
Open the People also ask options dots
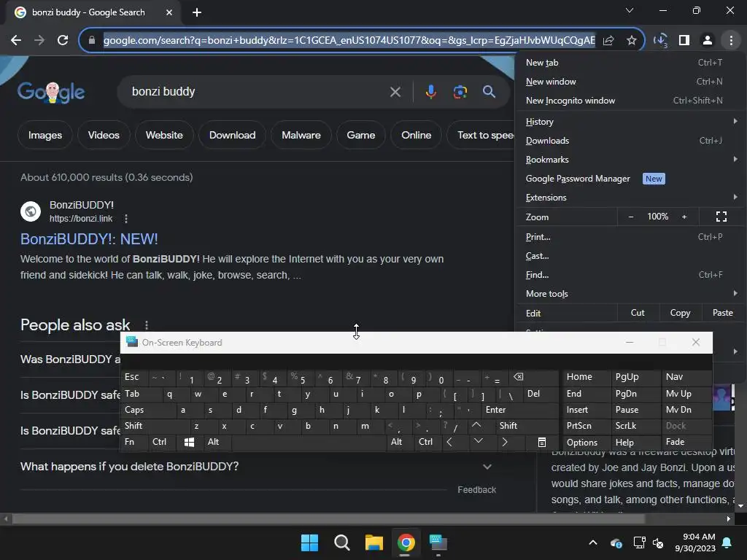click(146, 325)
